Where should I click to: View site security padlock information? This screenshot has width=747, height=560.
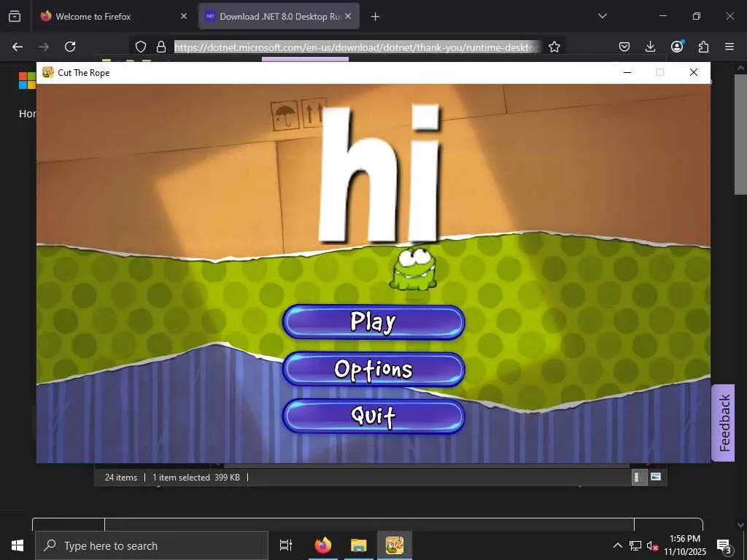pyautogui.click(x=161, y=47)
